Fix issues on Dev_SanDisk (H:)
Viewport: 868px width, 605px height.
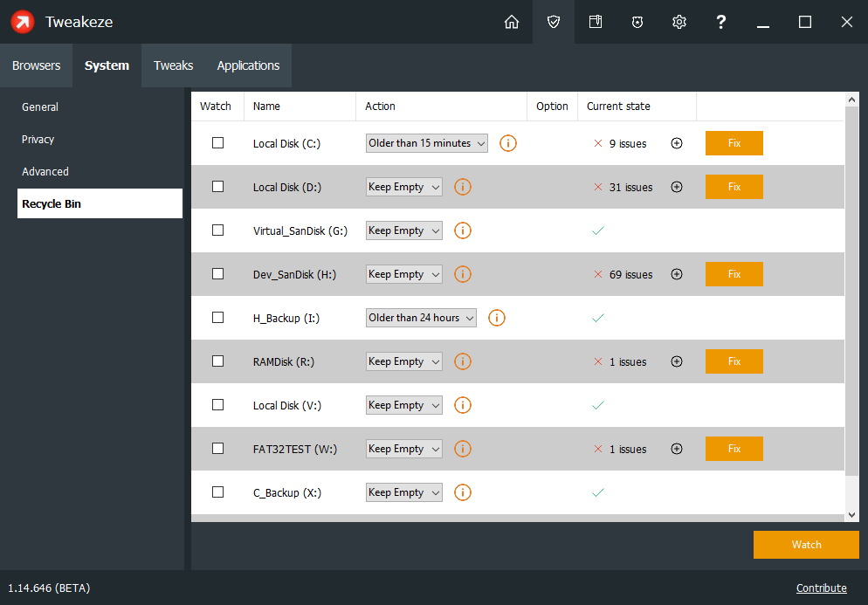click(x=734, y=274)
